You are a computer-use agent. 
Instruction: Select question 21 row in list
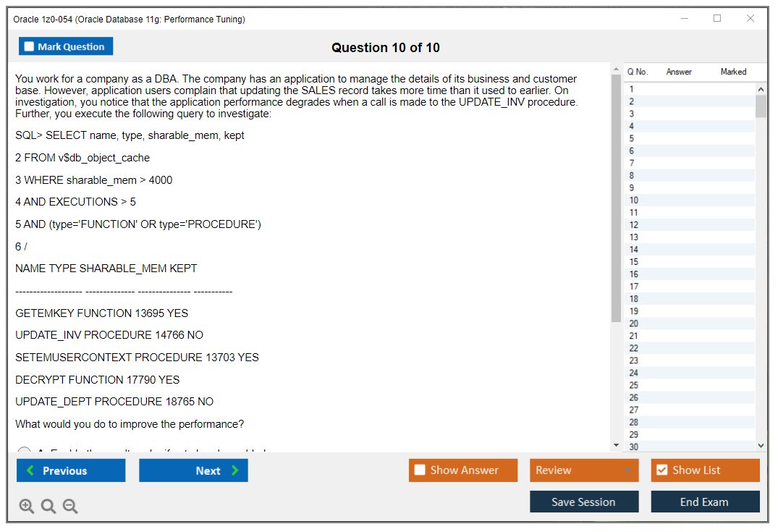tap(688, 336)
